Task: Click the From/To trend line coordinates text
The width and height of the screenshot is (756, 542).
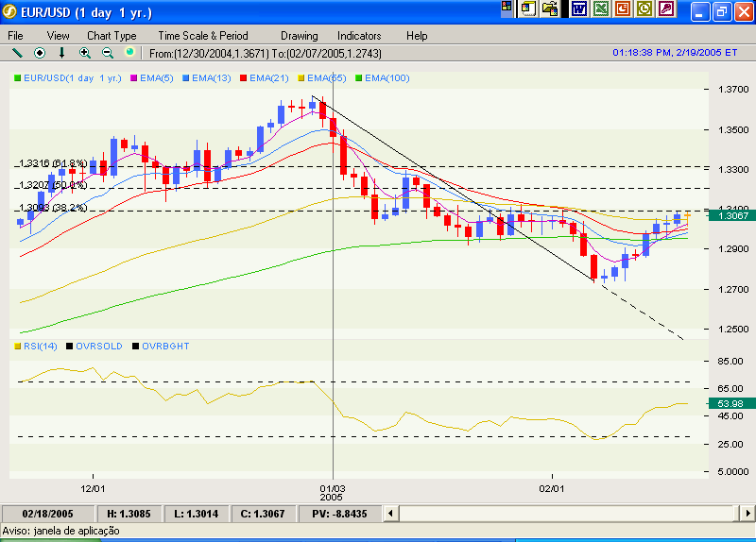Action: 266,54
